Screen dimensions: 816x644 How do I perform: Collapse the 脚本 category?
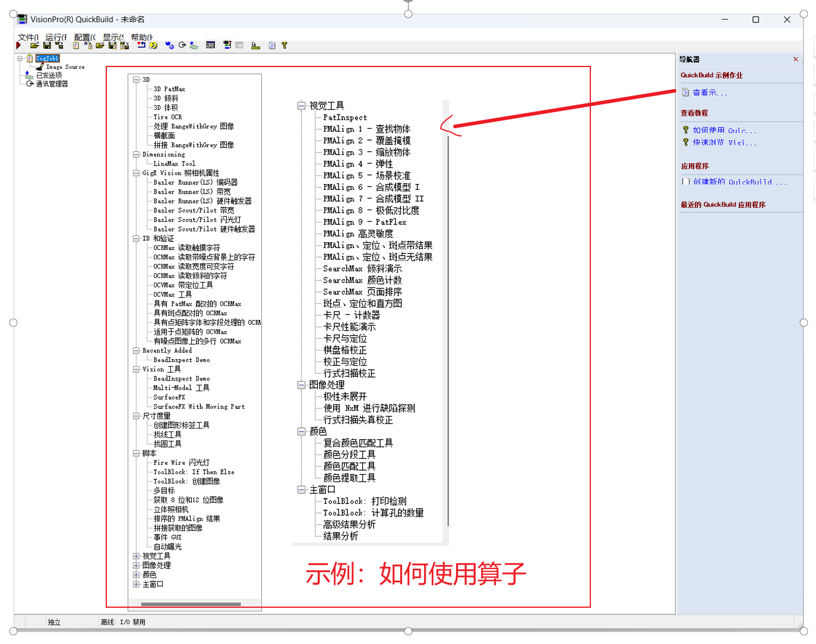click(136, 453)
